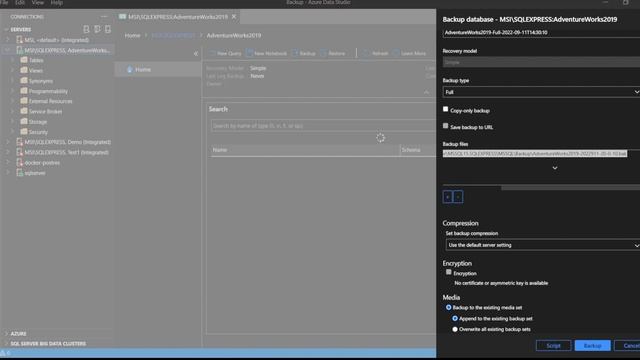Click the New Connection icon in Servers header

click(x=86, y=29)
